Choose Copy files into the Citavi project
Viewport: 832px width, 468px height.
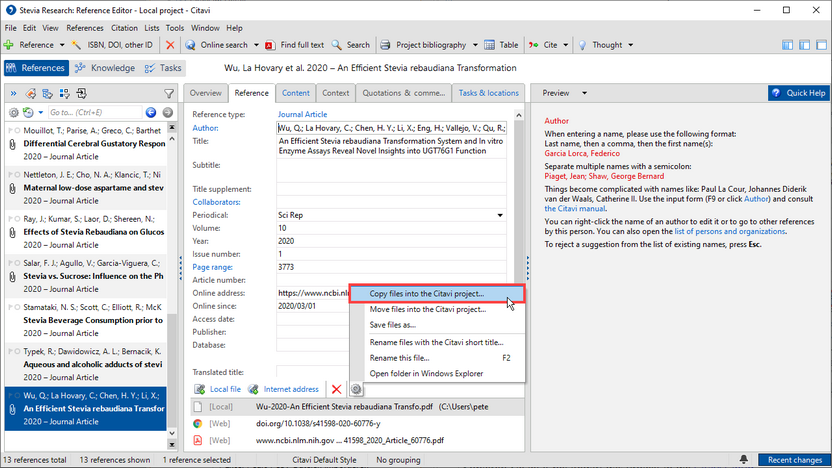click(437, 293)
